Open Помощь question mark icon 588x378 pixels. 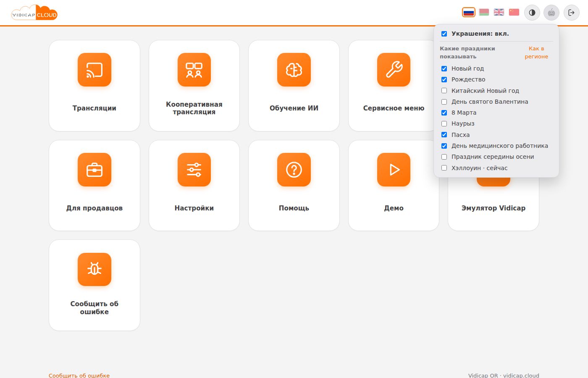(294, 170)
